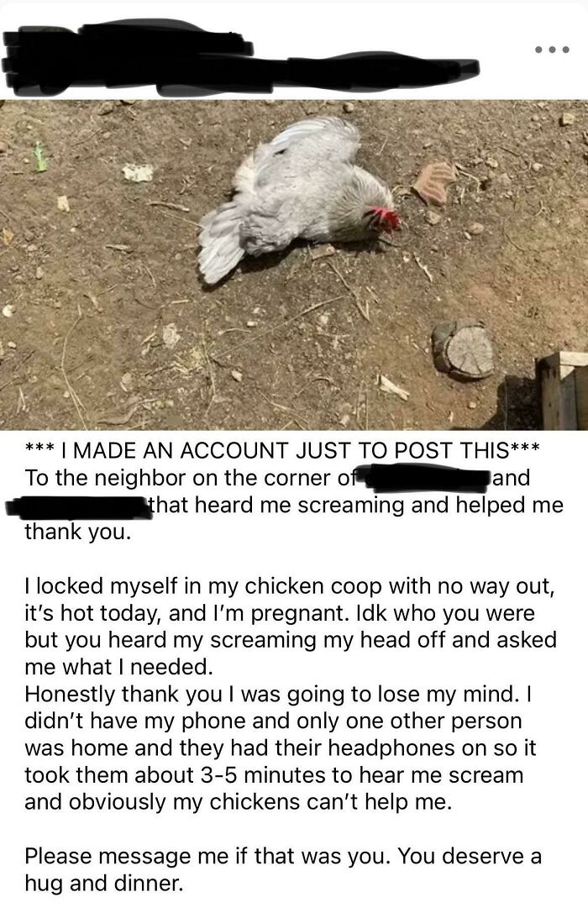Open the three-dot more options menu
Screen dimensions: 588x918
pyautogui.click(x=552, y=50)
